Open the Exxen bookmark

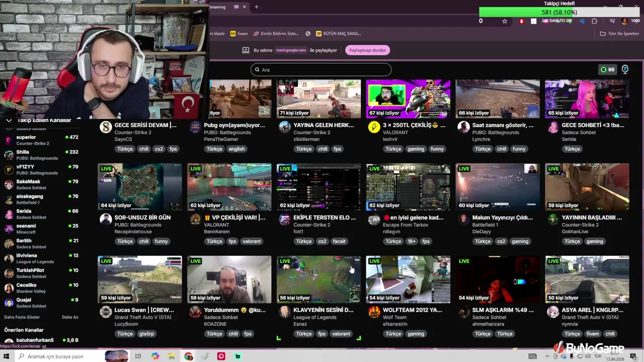(x=239, y=34)
